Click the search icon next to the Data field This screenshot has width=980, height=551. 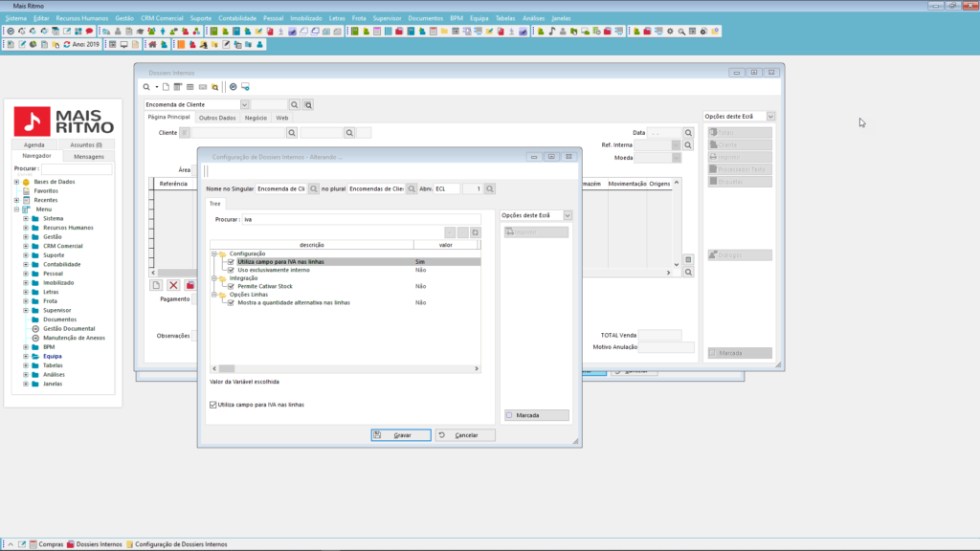tap(688, 133)
